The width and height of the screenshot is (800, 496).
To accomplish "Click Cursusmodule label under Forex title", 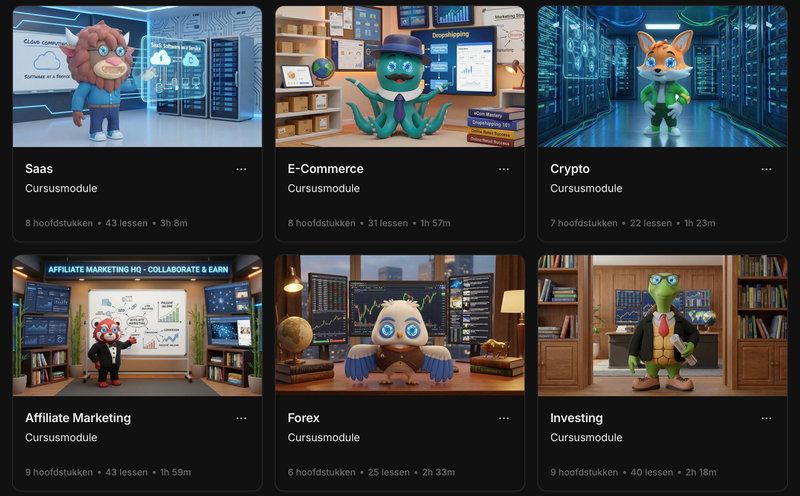I will coord(324,437).
